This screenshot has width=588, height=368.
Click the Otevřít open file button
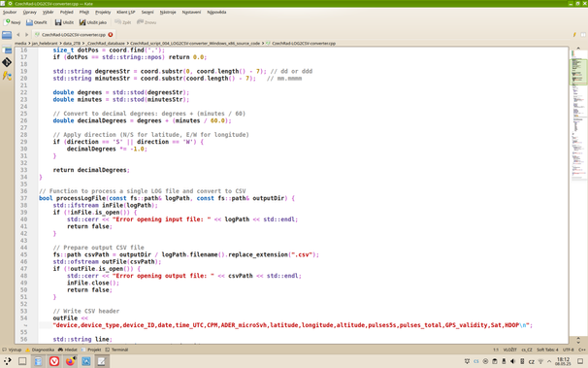click(x=36, y=22)
